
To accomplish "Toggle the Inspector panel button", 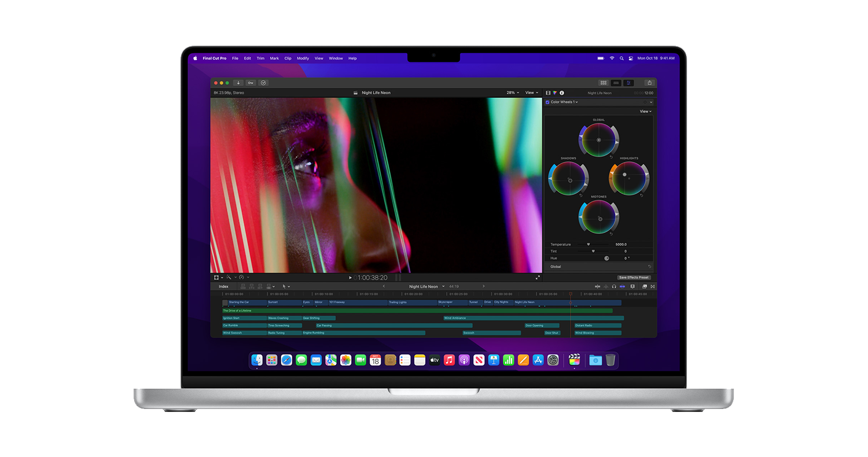I will pos(629,83).
